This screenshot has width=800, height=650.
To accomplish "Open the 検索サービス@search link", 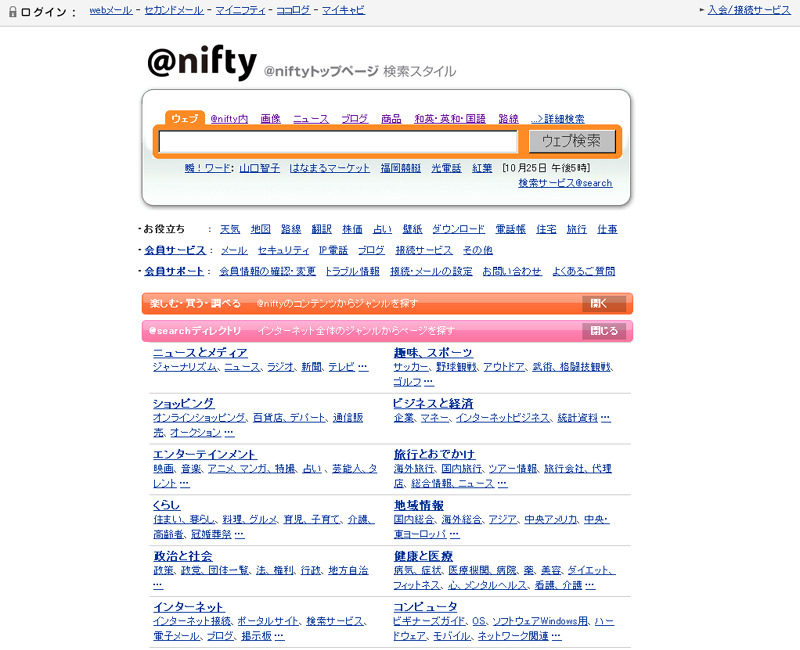I will pos(565,183).
